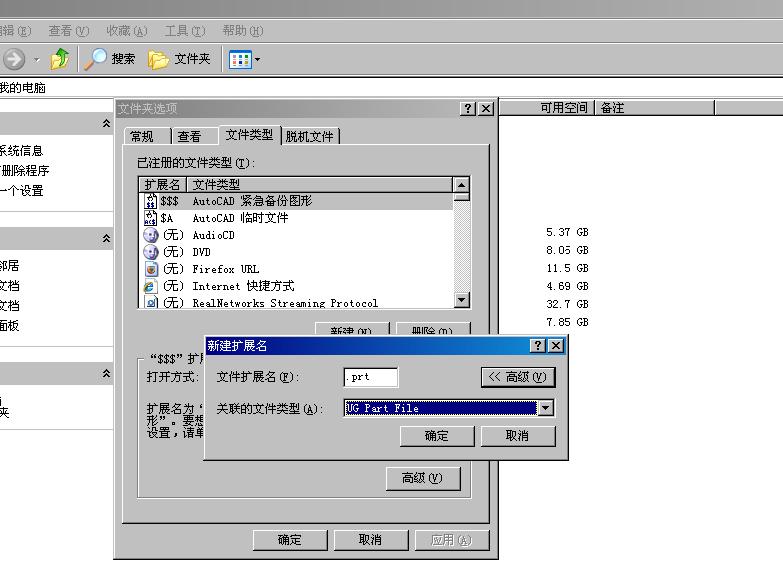Click file type list scroll down arrow

point(461,300)
